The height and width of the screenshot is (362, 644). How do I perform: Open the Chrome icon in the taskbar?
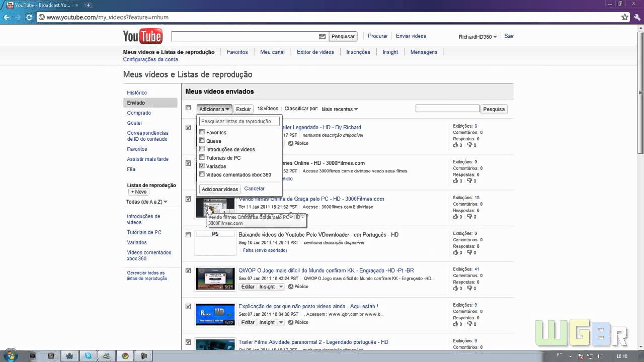(x=125, y=356)
